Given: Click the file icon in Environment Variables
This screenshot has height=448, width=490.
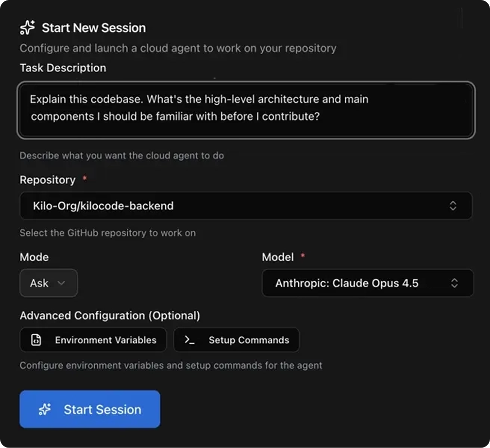Looking at the screenshot, I should click(x=36, y=340).
